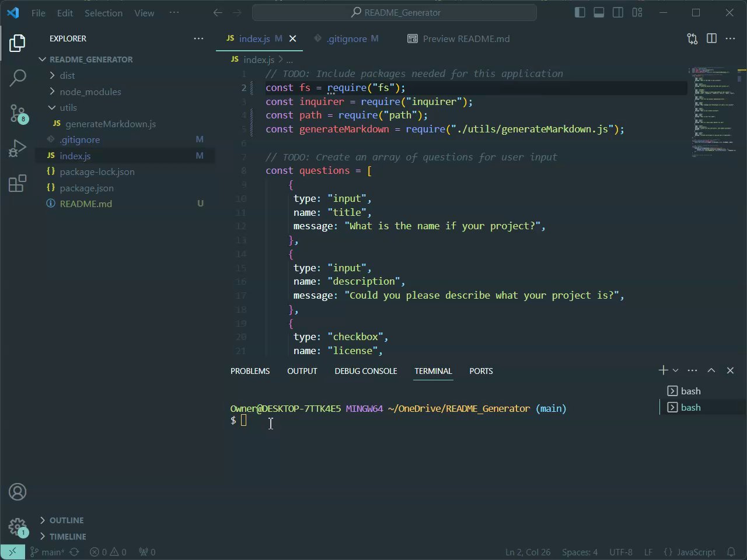Open the File menu

pos(39,13)
